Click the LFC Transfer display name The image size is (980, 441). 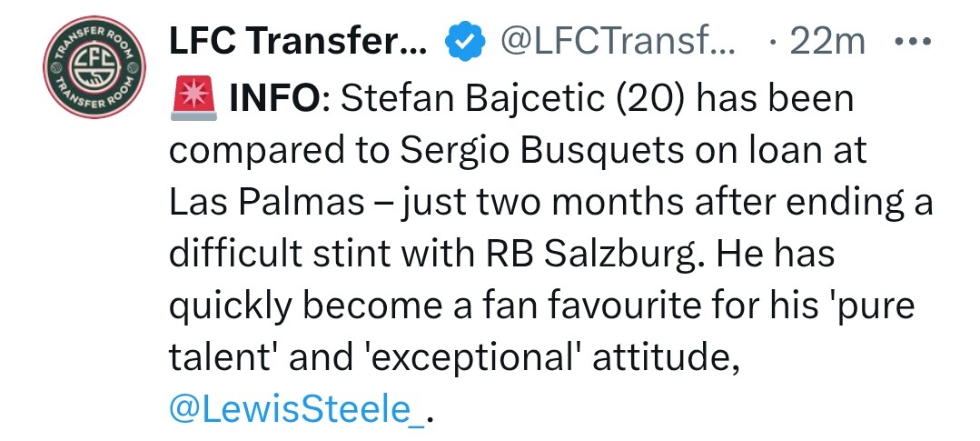click(x=298, y=42)
